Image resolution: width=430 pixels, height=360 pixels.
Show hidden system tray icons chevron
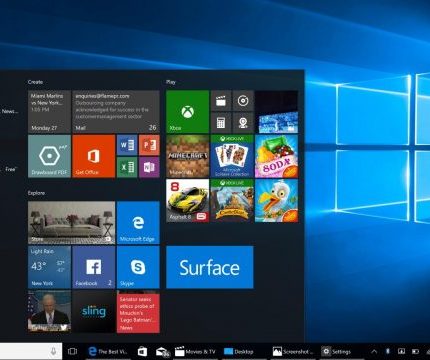pyautogui.click(x=374, y=351)
